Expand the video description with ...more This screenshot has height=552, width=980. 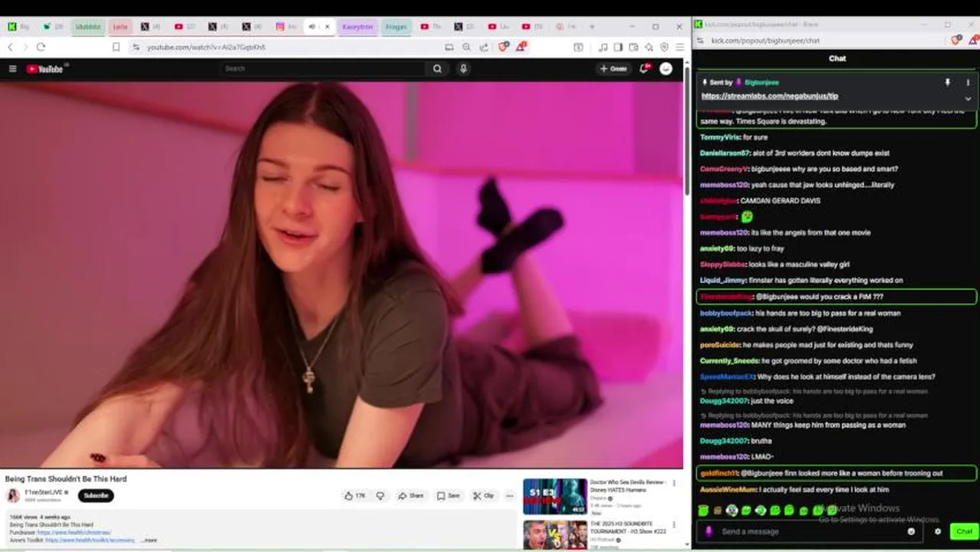tap(149, 540)
